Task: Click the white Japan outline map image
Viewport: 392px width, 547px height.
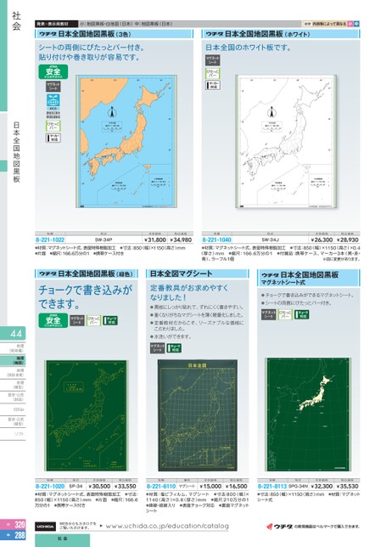Action: pos(287,141)
